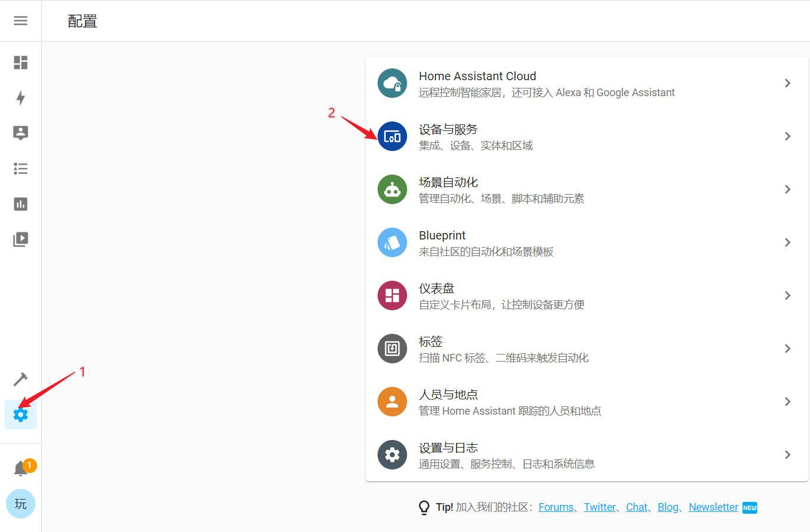Click the 标签 title text
Viewport: 810px width, 532px height.
click(x=431, y=341)
